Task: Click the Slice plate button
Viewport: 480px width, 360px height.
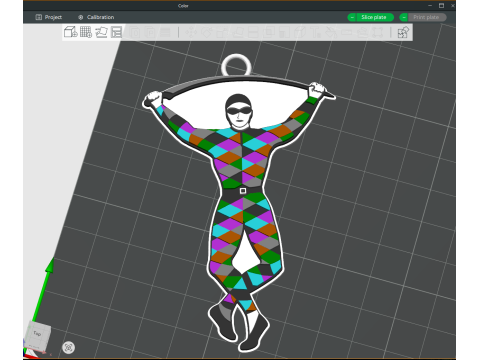Action: click(x=374, y=17)
